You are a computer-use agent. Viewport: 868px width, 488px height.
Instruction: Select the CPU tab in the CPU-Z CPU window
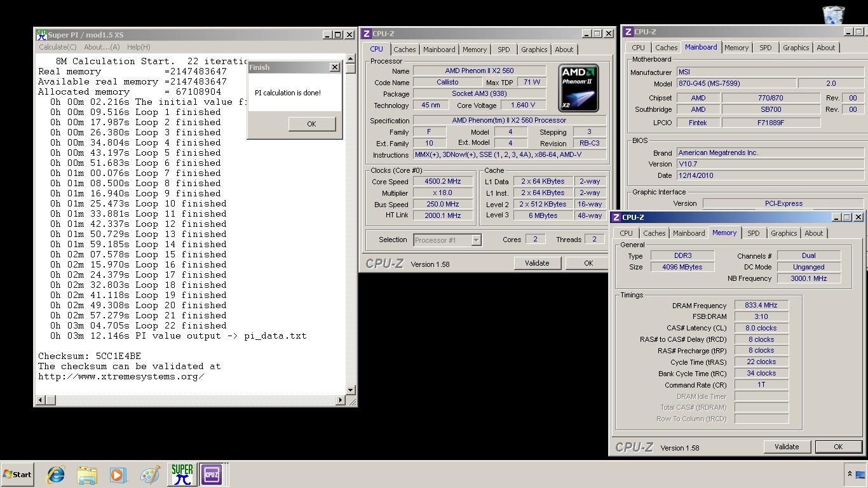pyautogui.click(x=376, y=49)
